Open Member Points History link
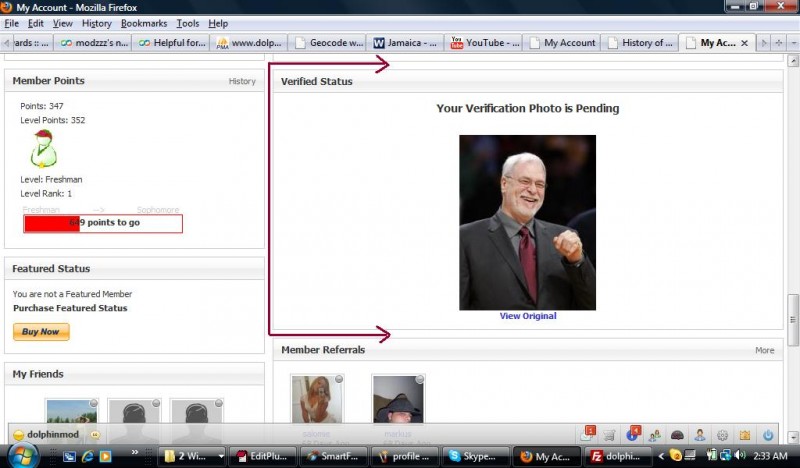 click(x=242, y=81)
